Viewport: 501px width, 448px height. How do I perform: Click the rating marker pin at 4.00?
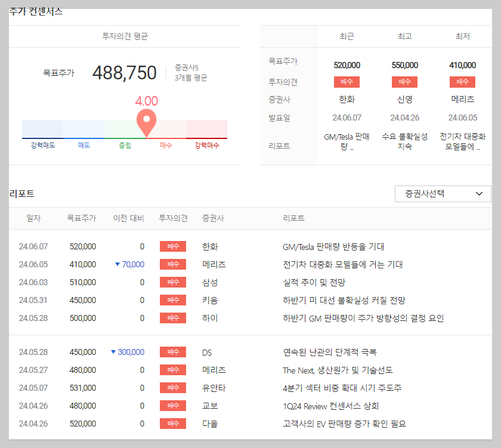(146, 122)
